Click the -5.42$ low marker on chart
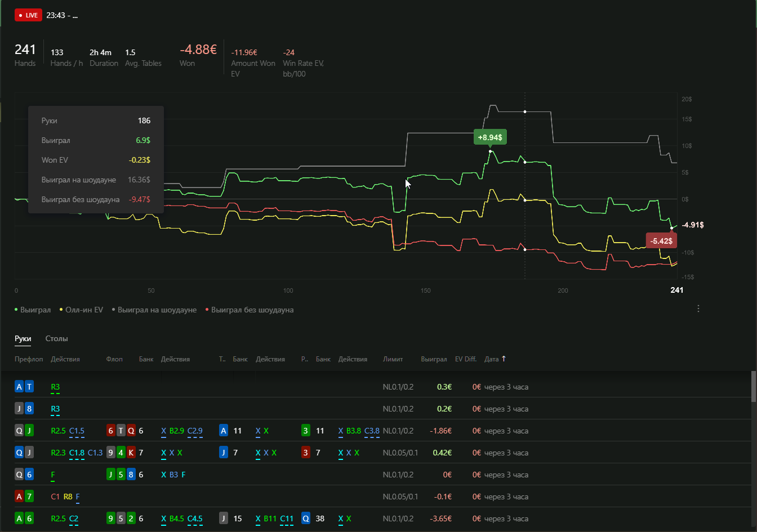The image size is (757, 532). click(x=661, y=241)
